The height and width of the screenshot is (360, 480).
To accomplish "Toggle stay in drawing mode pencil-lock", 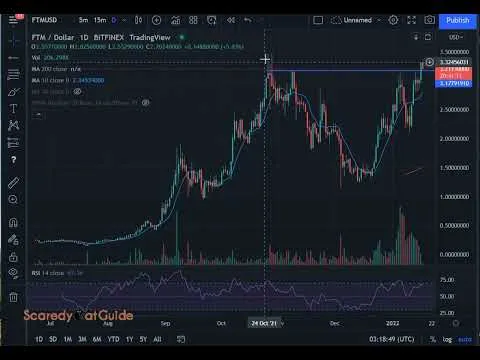I will pyautogui.click(x=13, y=240).
